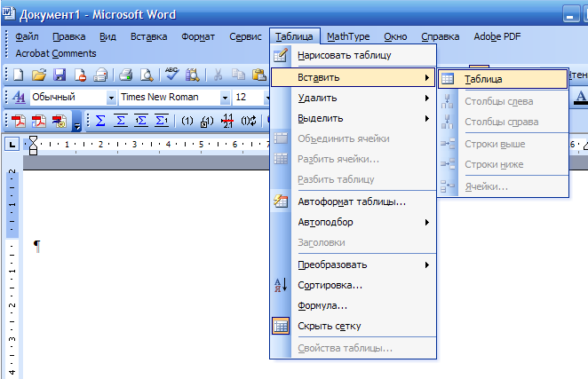The image size is (588, 379).
Task: Choose Автоформат таблицы... menu item
Action: (x=353, y=202)
